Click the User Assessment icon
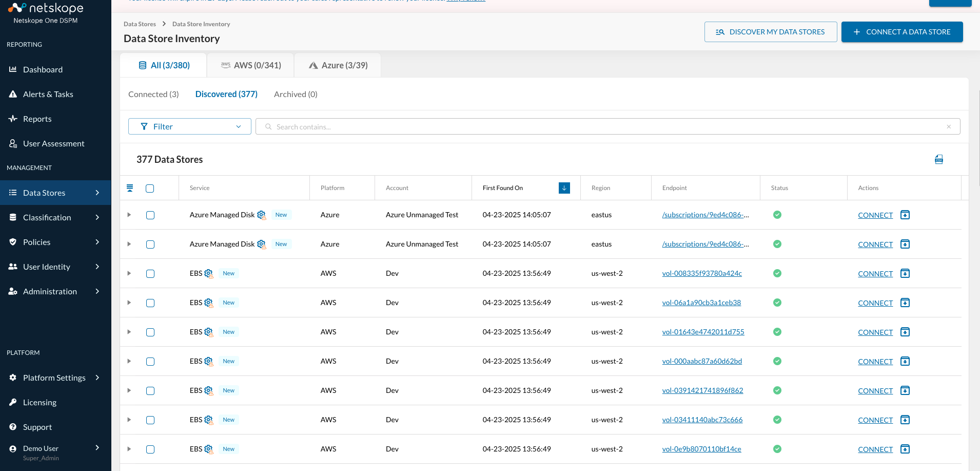This screenshot has width=980, height=471. pos(13,143)
